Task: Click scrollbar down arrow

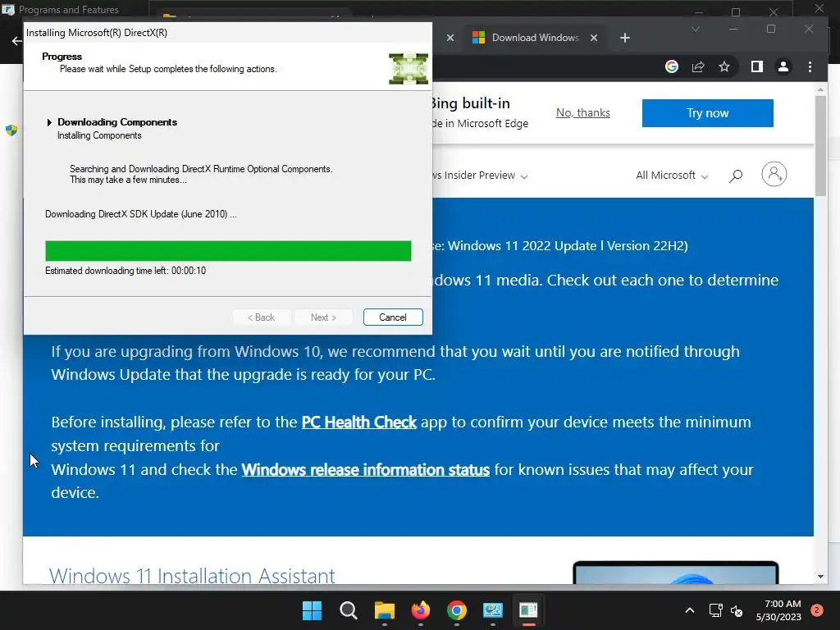Action: pos(820,577)
